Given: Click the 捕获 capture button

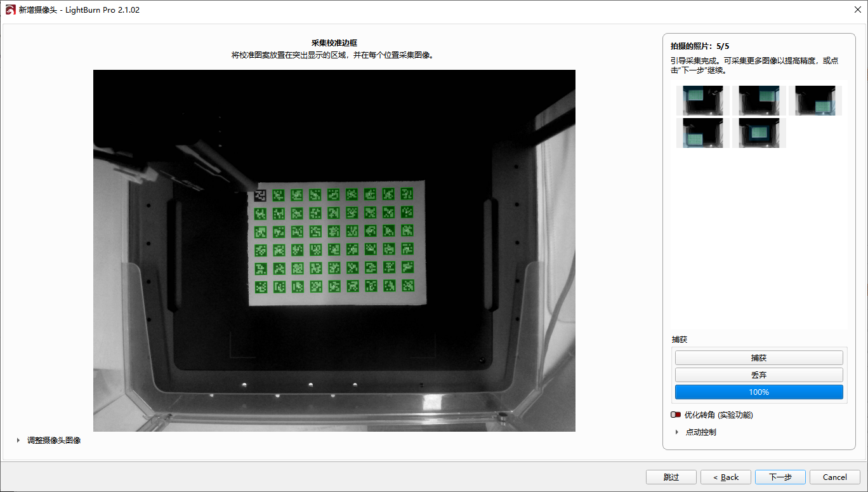Looking at the screenshot, I should 759,358.
